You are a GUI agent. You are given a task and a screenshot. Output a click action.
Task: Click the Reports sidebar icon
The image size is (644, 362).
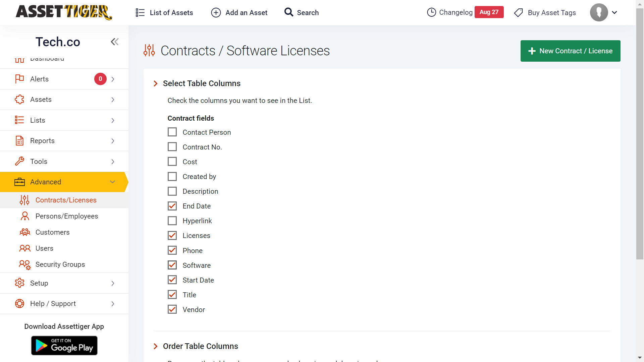(x=19, y=141)
